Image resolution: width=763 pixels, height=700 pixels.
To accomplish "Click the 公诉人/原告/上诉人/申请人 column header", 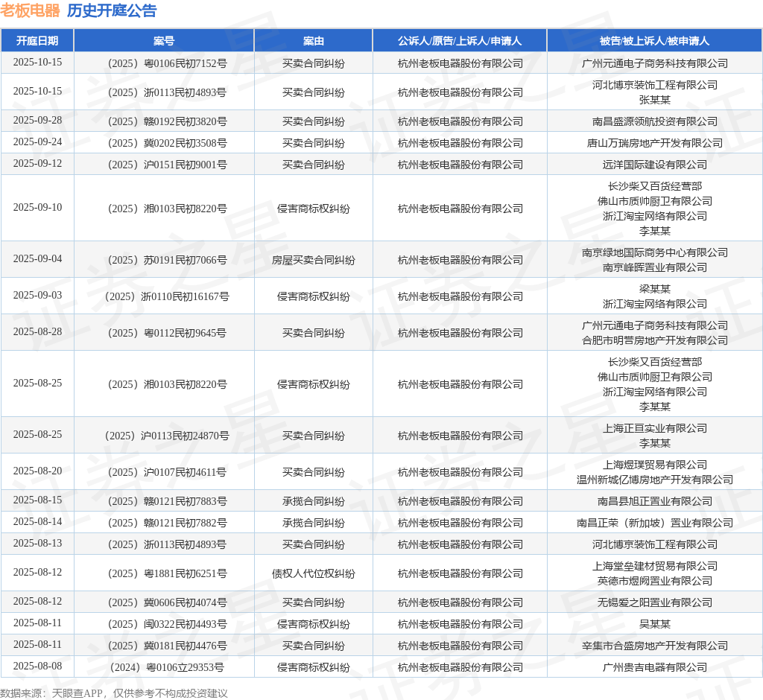I will coord(460,41).
